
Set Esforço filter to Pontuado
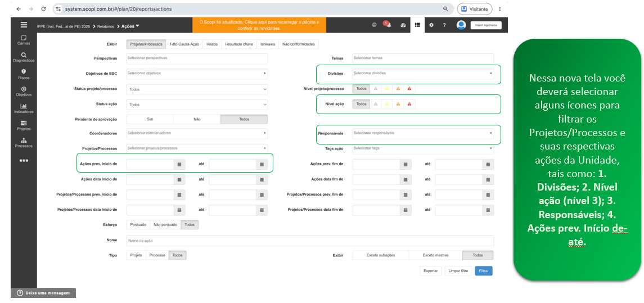(x=138, y=225)
